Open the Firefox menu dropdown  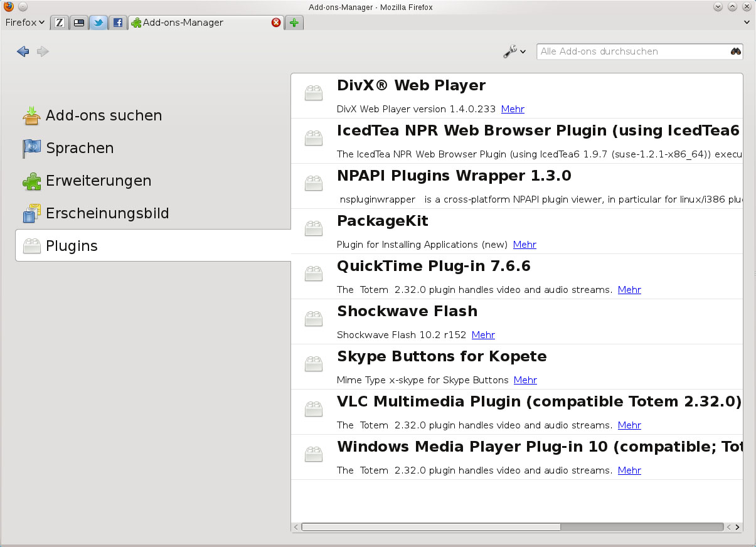click(x=24, y=23)
